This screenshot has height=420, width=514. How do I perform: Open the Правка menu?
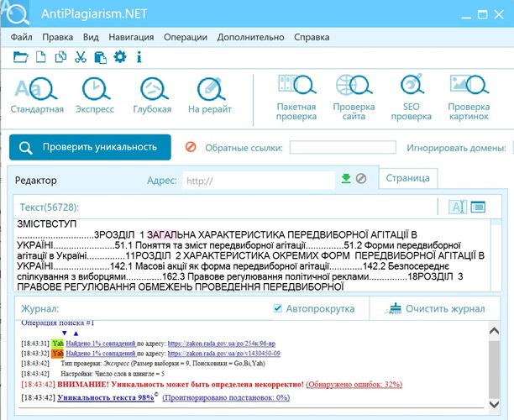58,37
